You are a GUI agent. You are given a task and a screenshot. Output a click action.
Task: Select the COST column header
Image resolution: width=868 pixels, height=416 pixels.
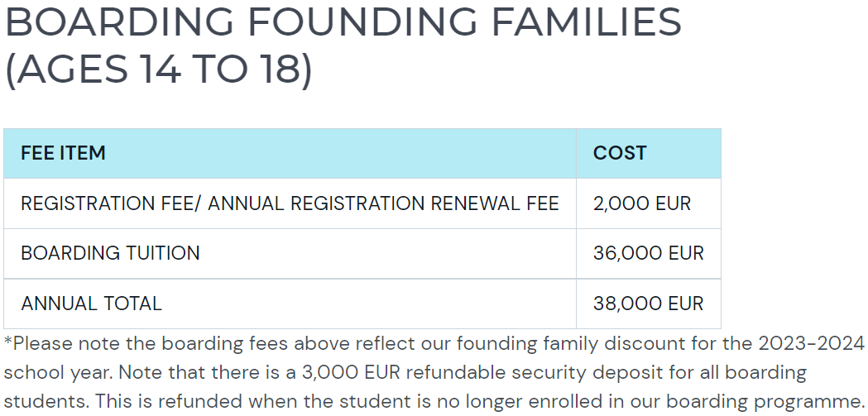(648, 153)
